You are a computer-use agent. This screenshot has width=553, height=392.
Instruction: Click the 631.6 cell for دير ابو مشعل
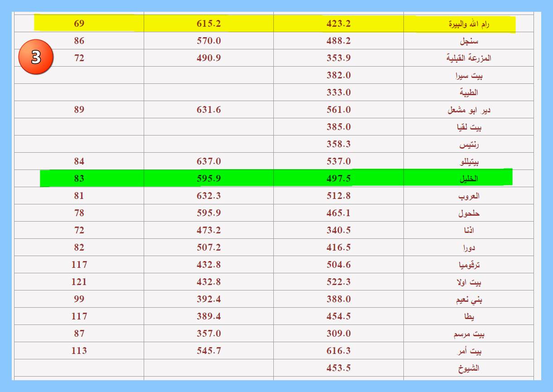pyautogui.click(x=209, y=110)
